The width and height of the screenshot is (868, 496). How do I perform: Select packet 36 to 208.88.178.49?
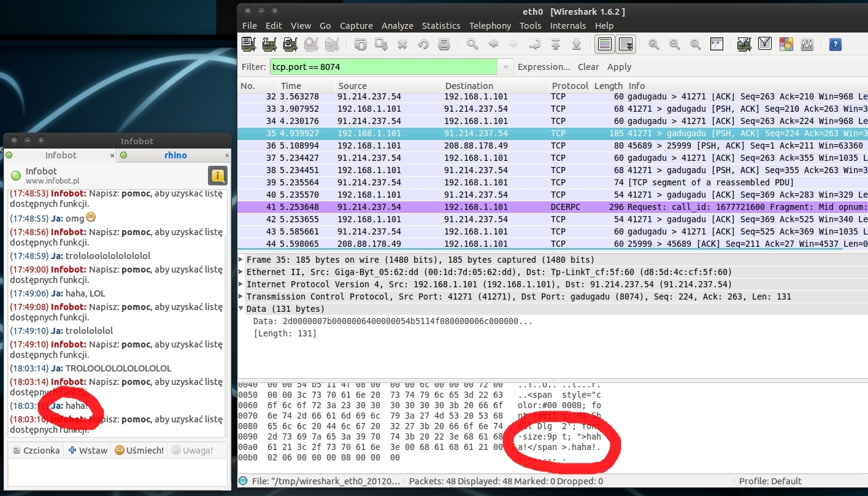(553, 145)
